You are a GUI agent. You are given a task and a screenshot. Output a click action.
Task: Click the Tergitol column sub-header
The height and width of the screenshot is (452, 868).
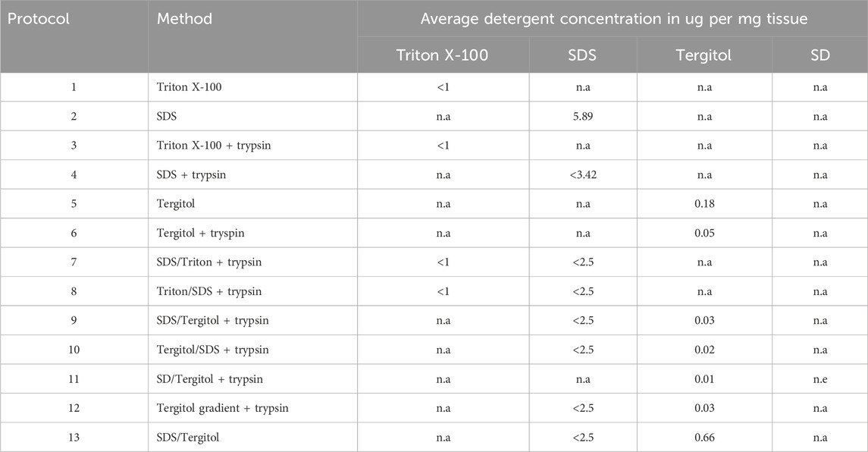(704, 55)
